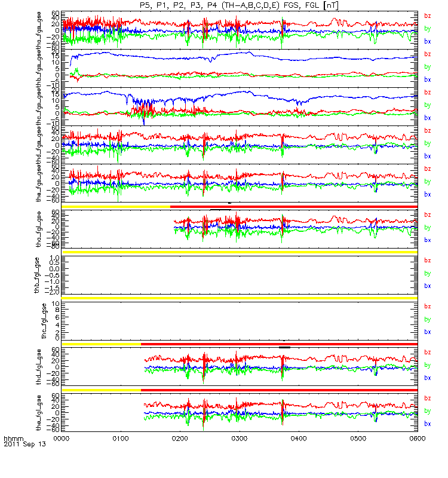Viewport: 448px width, 478px height.
Task: Click the green 'by' legend of thd_fgs panel
Action: point(428,143)
